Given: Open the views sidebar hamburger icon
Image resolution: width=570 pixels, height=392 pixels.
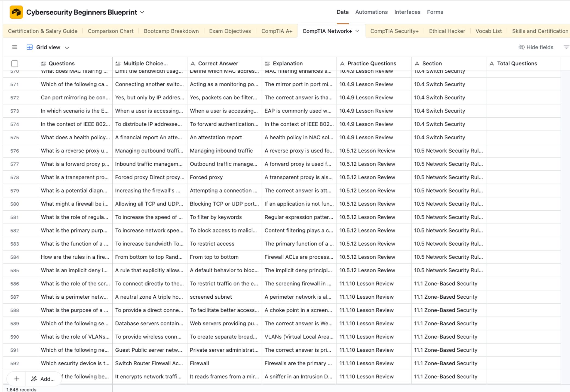Looking at the screenshot, I should pos(15,47).
